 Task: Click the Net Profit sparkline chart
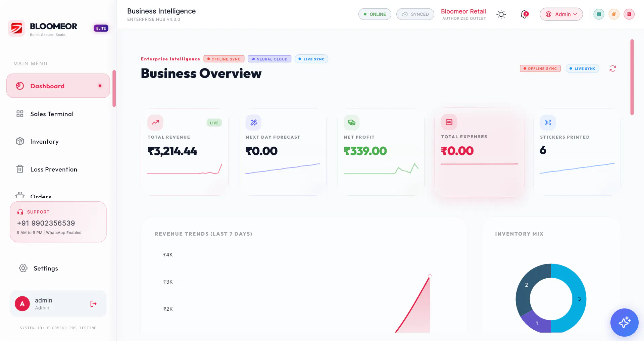(381, 169)
